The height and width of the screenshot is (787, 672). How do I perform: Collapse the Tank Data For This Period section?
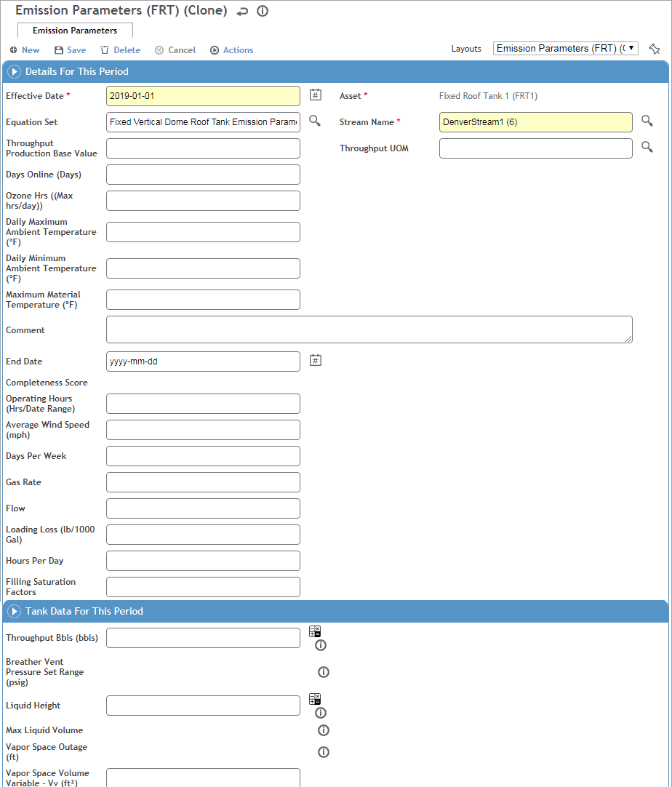point(14,611)
